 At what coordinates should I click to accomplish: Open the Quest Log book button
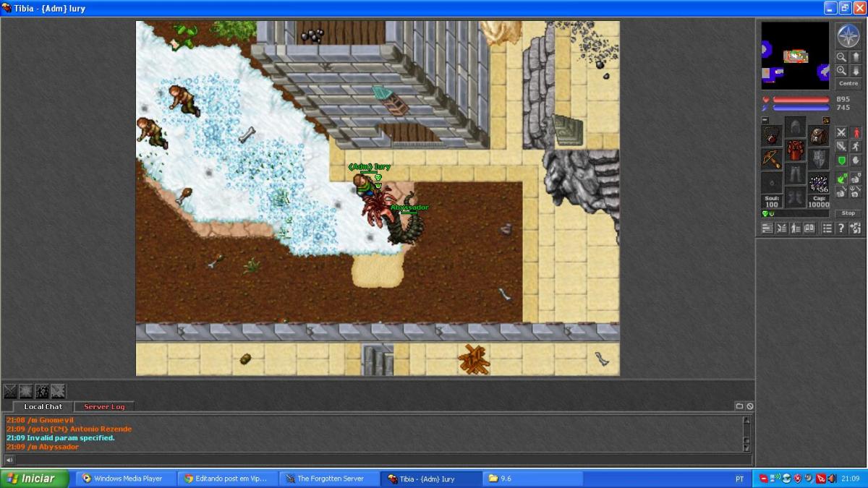pos(809,228)
